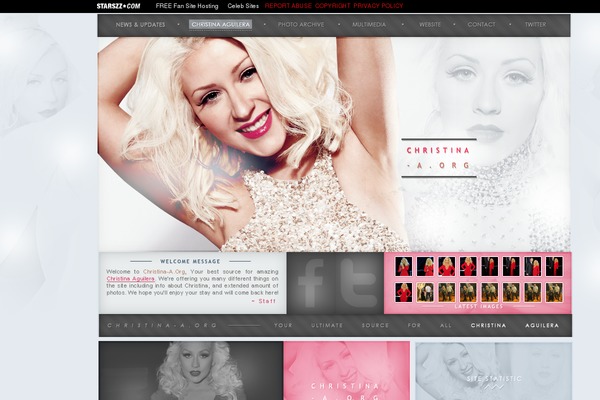Viewport: 600px width, 400px height.
Task: Open third thumbnail in top latest images row
Action: [x=447, y=266]
